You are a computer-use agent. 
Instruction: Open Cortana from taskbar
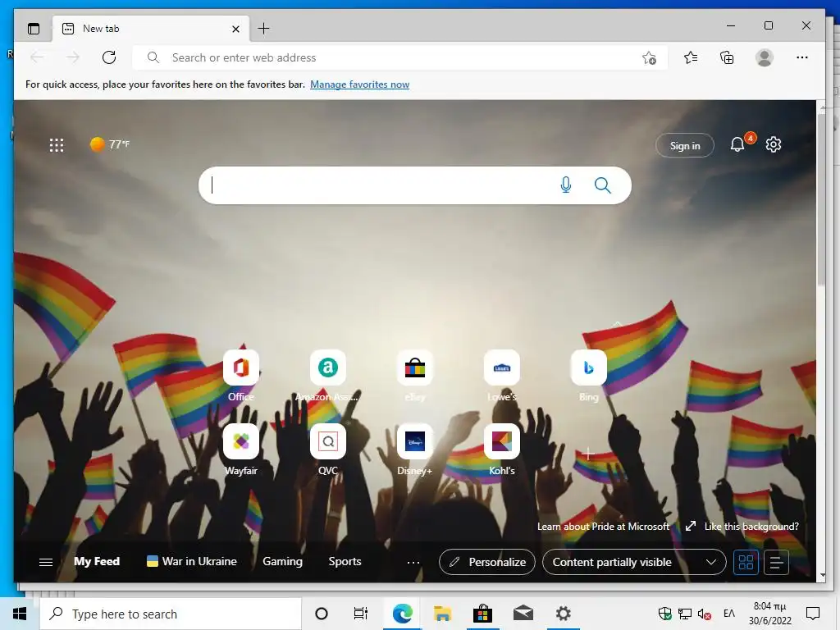[x=322, y=614]
